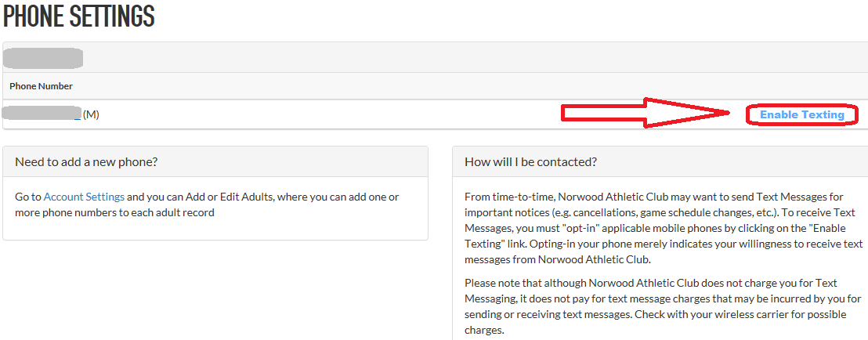Click the paragraph starting "From time-to-time"

663,228
